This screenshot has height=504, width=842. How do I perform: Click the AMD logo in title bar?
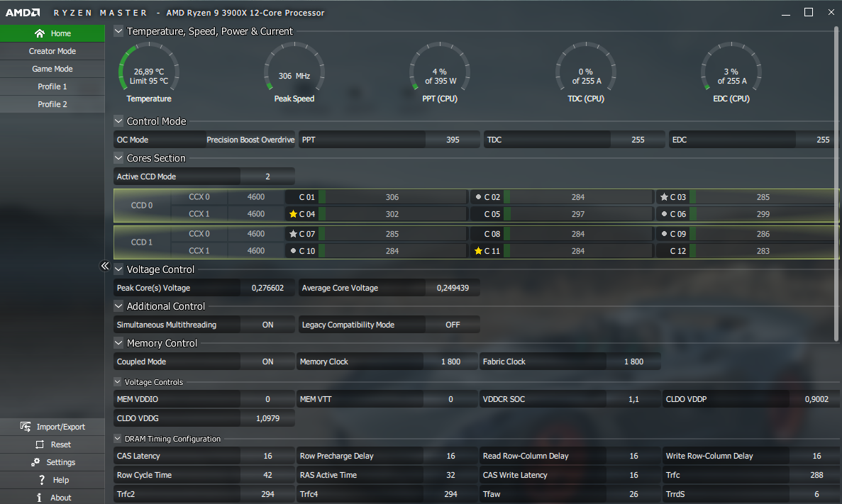[23, 12]
